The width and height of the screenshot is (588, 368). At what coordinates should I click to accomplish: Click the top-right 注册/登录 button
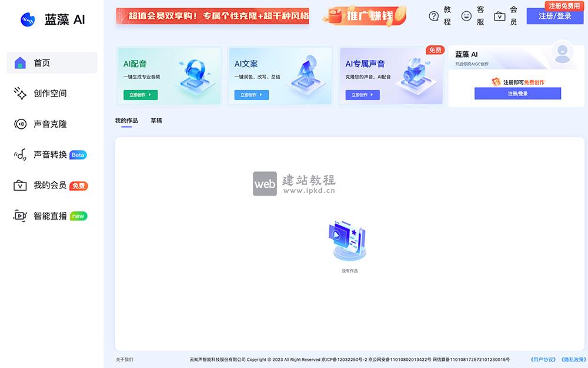554,16
